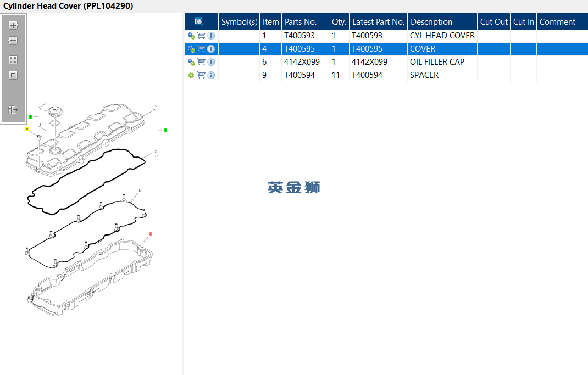The height and width of the screenshot is (375, 588).
Task: Add 4142X099 to cart
Action: pyautogui.click(x=201, y=62)
